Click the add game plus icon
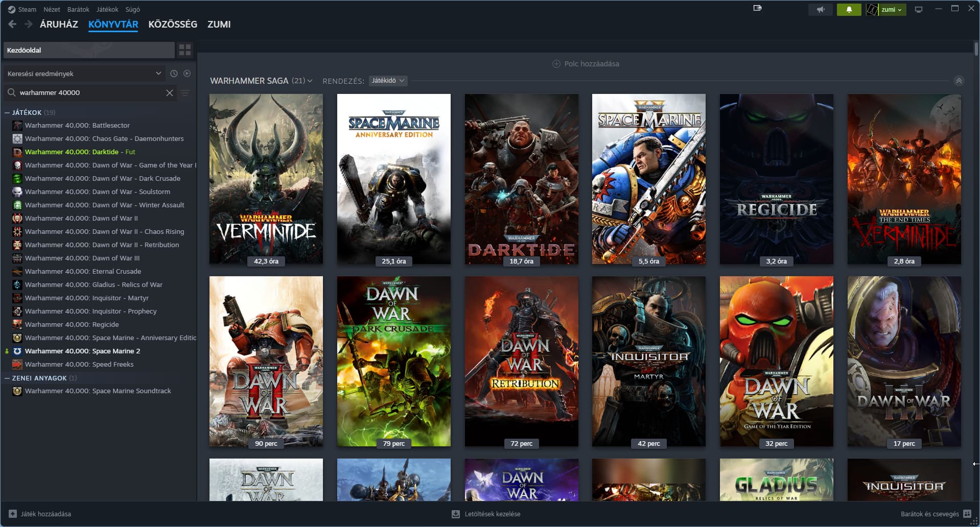 point(13,514)
